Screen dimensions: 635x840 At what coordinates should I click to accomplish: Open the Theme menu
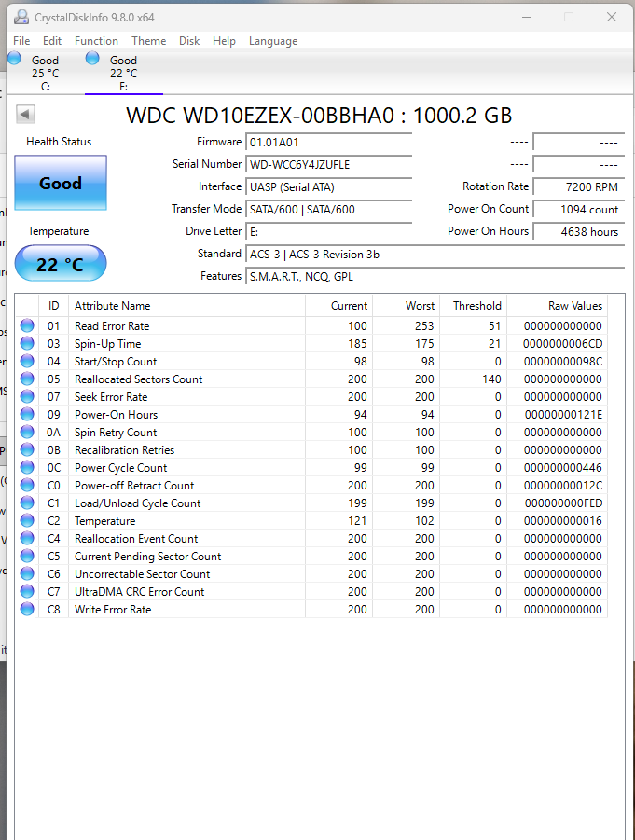click(x=149, y=41)
